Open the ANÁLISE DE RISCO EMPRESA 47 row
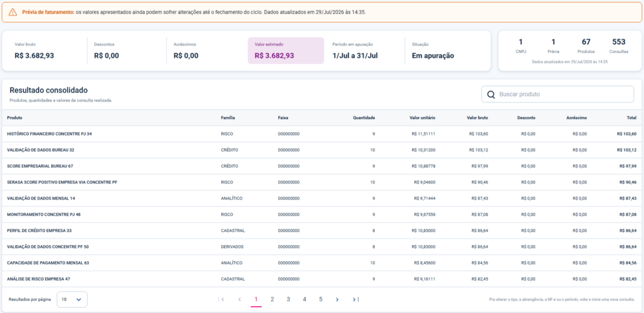644x313 pixels. 322,279
